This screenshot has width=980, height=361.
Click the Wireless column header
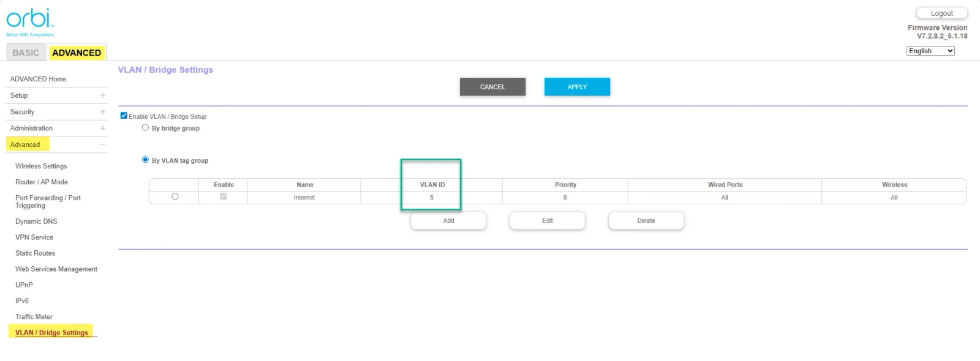point(894,185)
